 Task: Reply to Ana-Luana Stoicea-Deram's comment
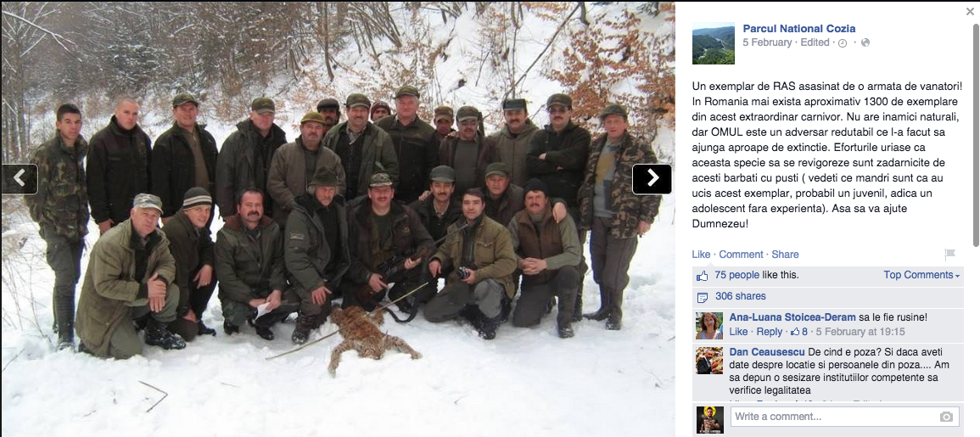click(770, 331)
